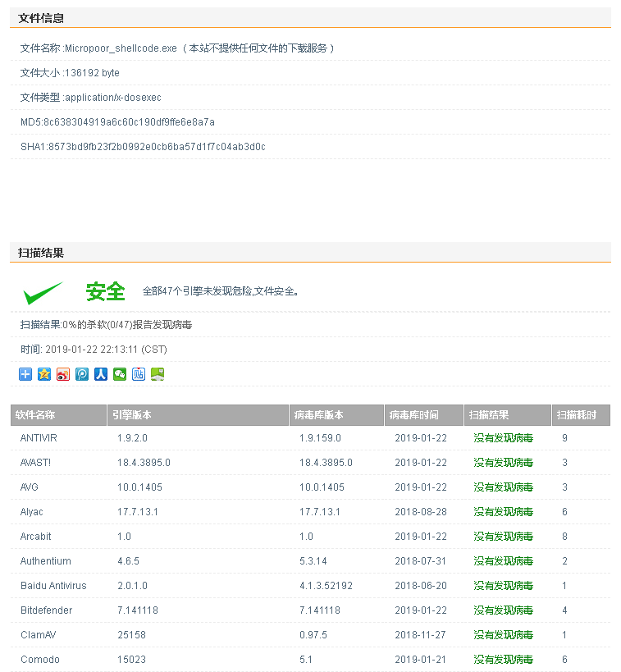The image size is (621, 672).
Task: Share to WeChat icon
Action: click(x=120, y=374)
